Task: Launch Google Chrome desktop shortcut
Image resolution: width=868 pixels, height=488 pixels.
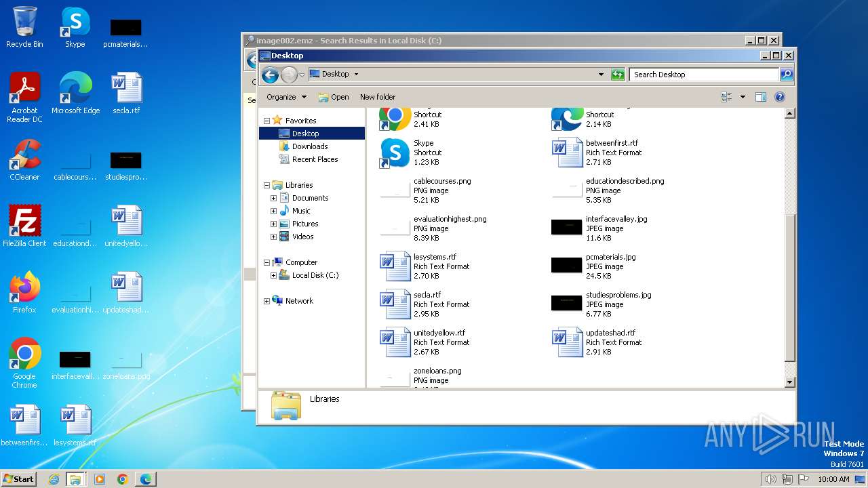Action: (24, 363)
